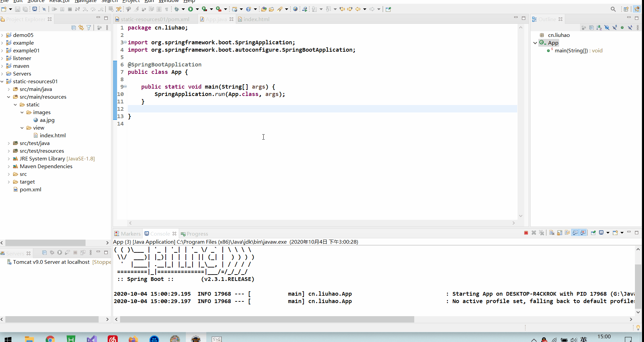The width and height of the screenshot is (644, 342).
Task: Click the Run button in main toolbar
Action: pyautogui.click(x=191, y=9)
